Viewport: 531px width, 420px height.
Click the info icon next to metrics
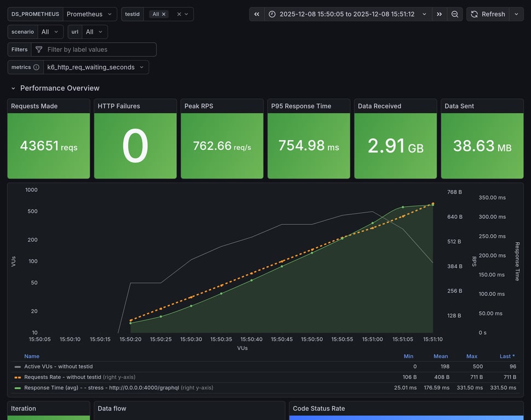pos(36,67)
